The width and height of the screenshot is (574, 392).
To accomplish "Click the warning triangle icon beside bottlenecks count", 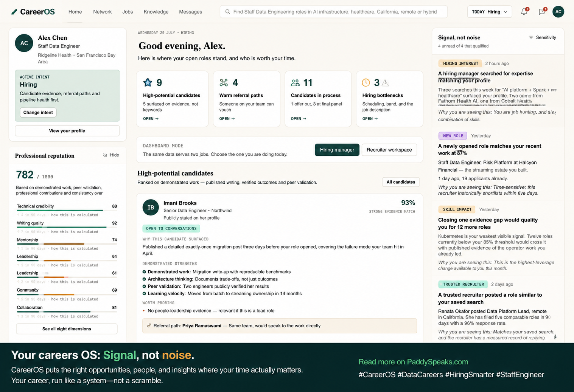I will point(385,82).
